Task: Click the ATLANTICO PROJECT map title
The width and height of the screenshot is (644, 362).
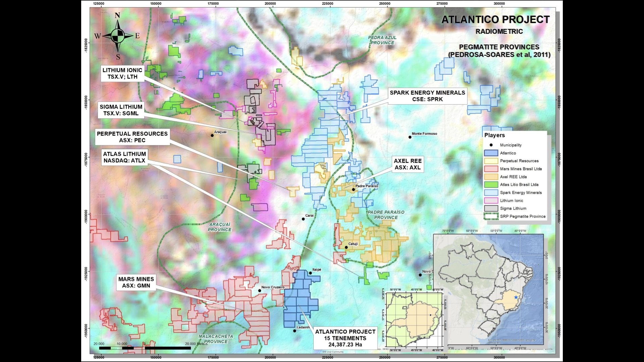Action: [x=495, y=20]
